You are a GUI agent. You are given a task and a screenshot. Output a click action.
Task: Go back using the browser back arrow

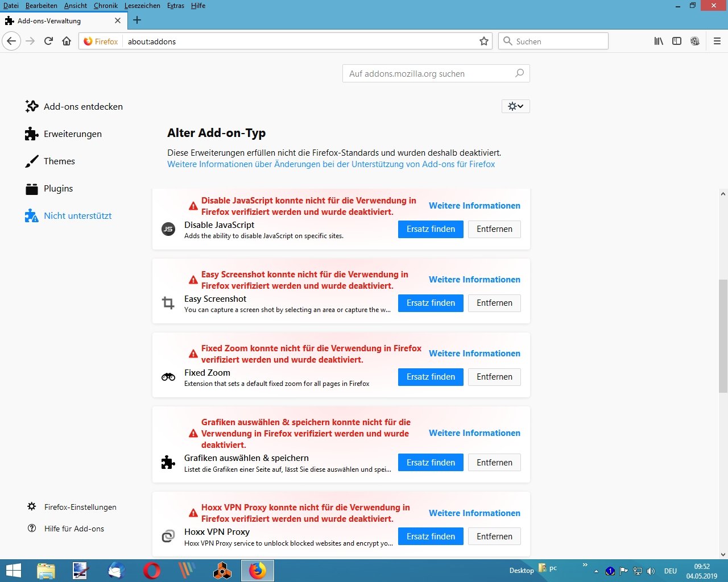click(x=11, y=41)
